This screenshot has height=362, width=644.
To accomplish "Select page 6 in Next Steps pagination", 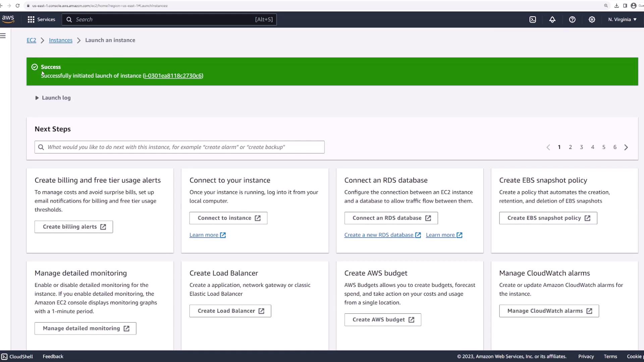I will 615,147.
